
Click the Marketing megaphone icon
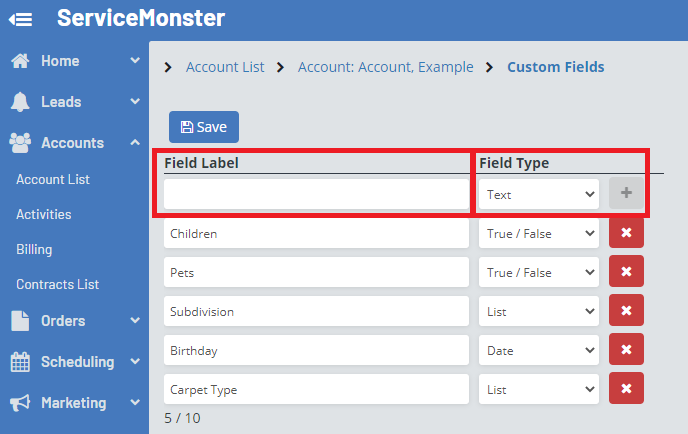[20, 403]
